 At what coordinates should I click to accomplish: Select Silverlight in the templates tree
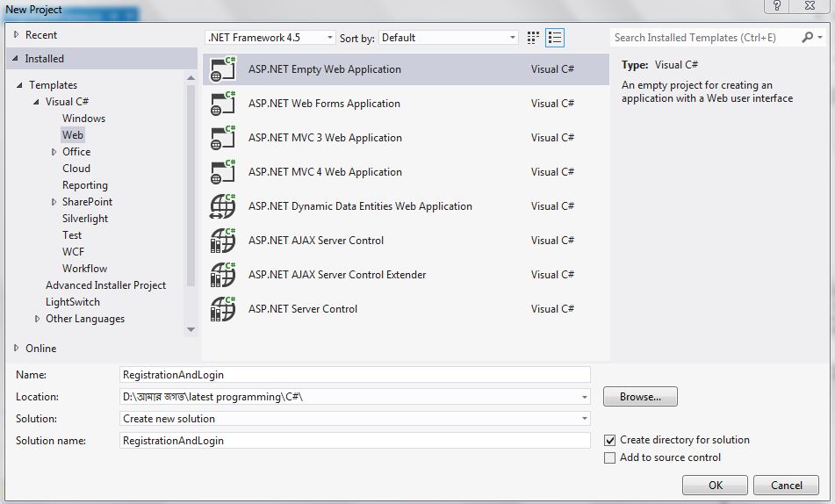(x=85, y=219)
